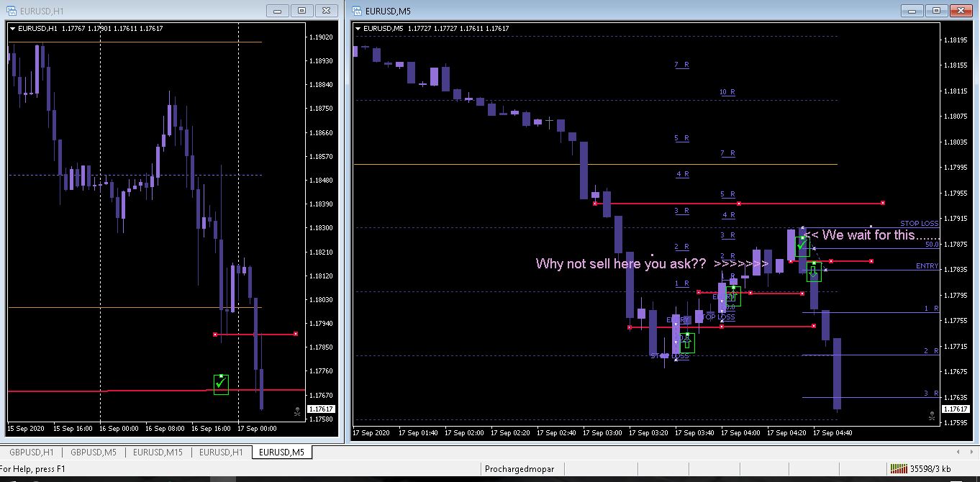Click price scale value 1.17595 in M5 chart
980x482 pixels.
pyautogui.click(x=955, y=423)
